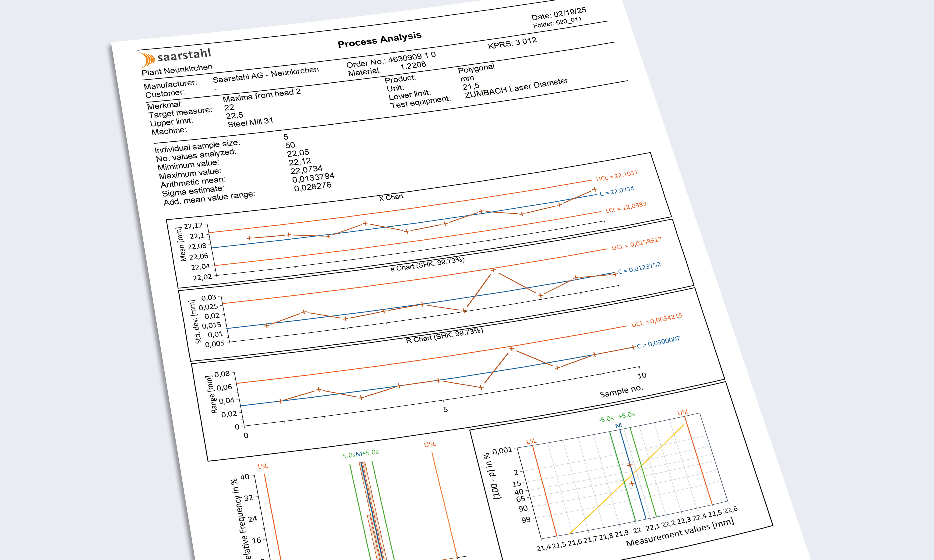The height and width of the screenshot is (560, 934).
Task: Click 'LCL = 22,0389' label
Action: click(626, 207)
